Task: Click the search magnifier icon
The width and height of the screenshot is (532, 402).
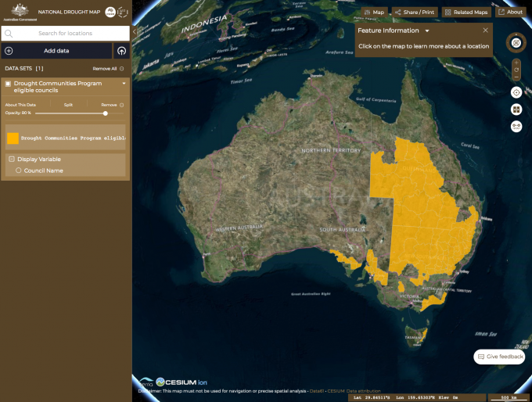Action: [x=9, y=34]
